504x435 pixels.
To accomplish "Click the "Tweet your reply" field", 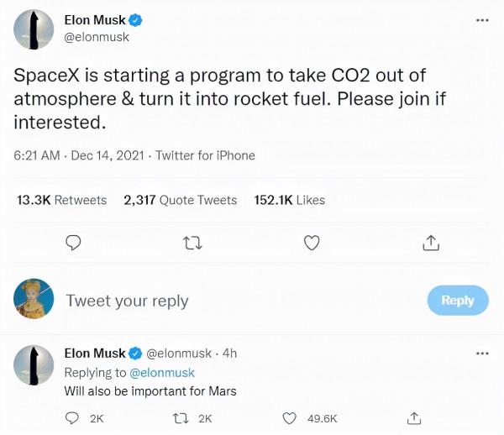I will point(127,301).
